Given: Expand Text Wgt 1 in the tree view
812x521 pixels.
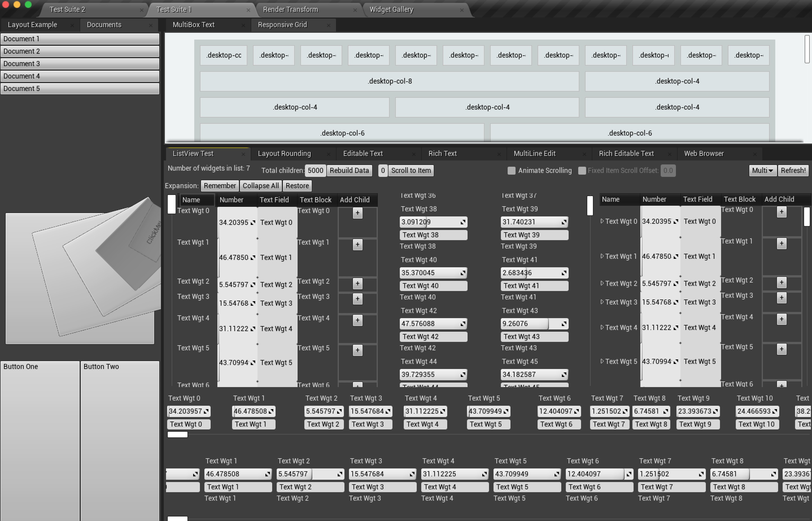Looking at the screenshot, I should (602, 257).
